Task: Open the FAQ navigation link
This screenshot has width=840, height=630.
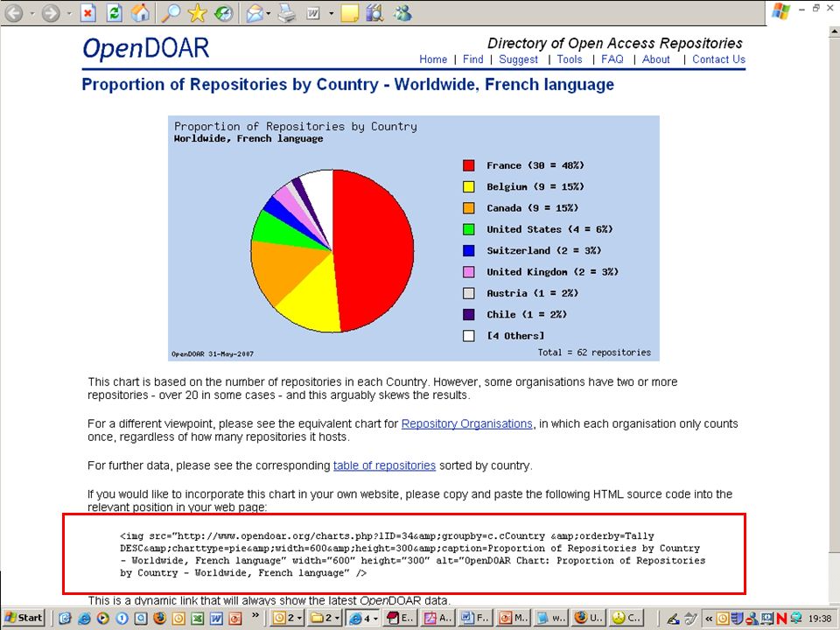Action: (x=612, y=59)
